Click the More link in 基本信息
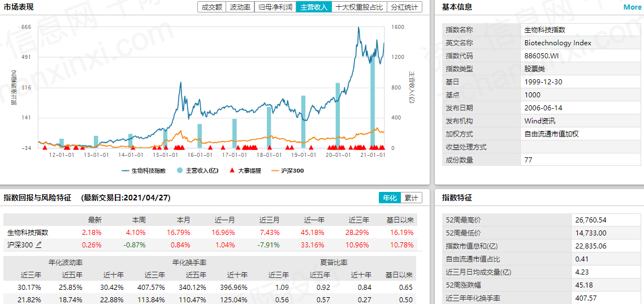 [x=632, y=7]
